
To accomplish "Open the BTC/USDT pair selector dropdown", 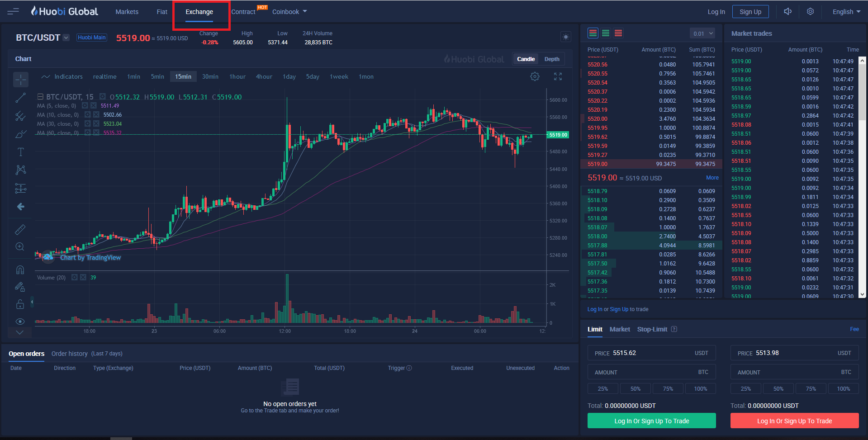I will pyautogui.click(x=66, y=38).
